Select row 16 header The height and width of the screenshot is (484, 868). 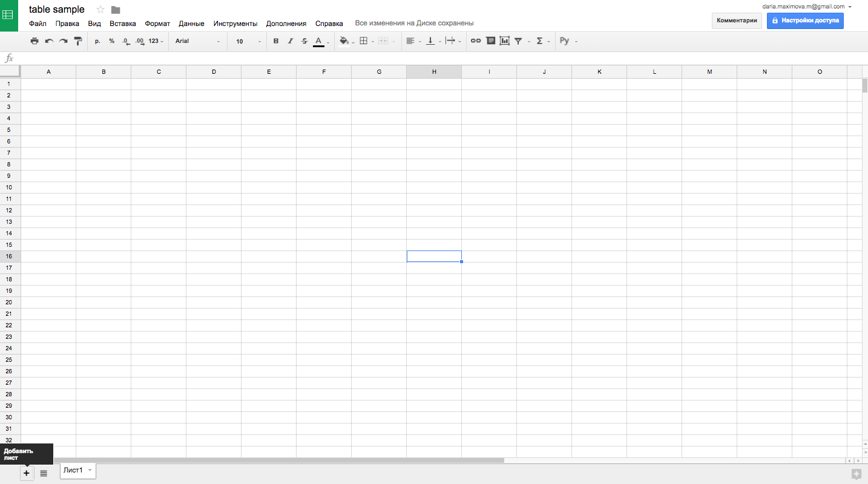10,257
